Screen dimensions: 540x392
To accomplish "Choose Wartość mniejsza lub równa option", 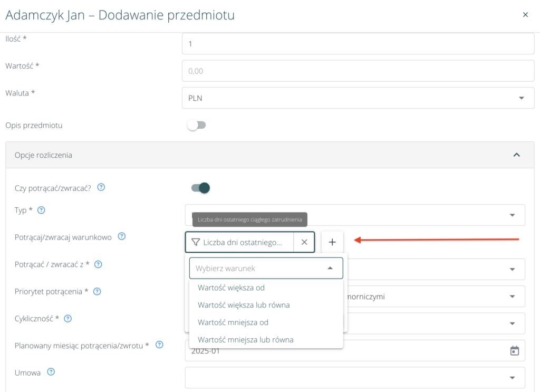I will point(245,339).
